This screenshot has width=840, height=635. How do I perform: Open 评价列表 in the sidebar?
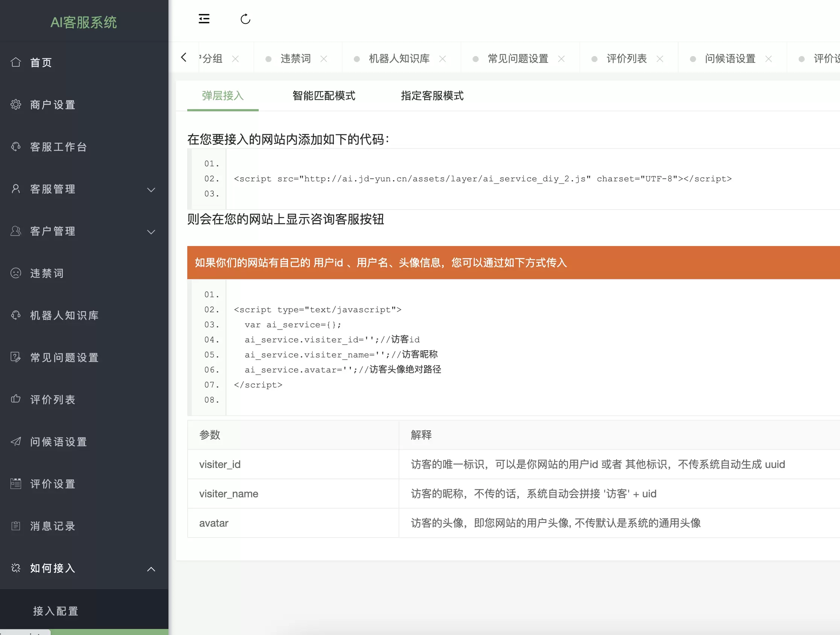(84, 400)
